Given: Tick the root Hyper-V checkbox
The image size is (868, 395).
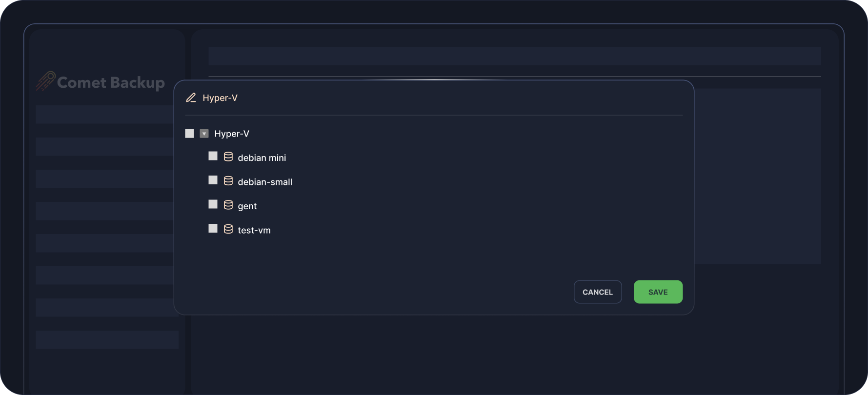Looking at the screenshot, I should pos(190,134).
